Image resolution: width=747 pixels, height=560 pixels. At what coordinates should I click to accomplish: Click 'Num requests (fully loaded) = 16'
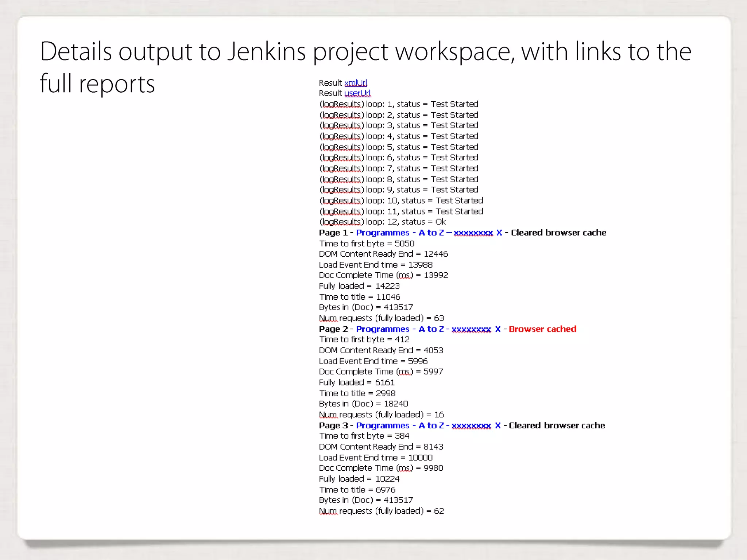point(382,415)
